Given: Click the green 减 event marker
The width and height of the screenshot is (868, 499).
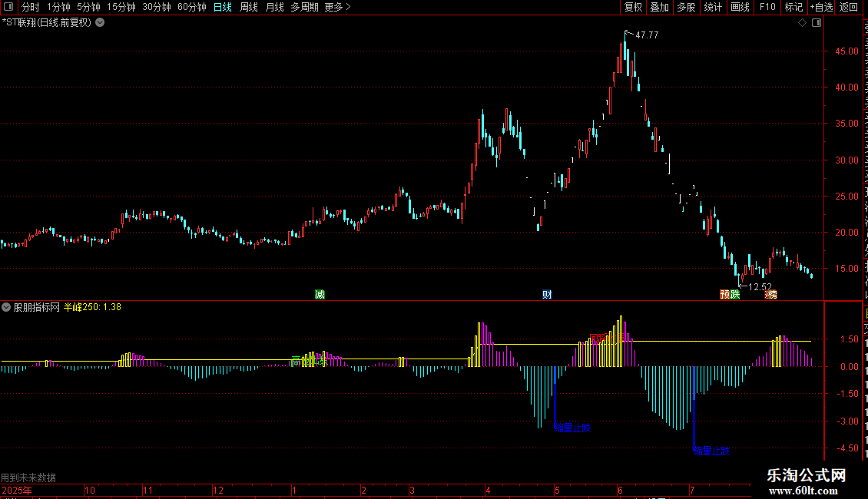Looking at the screenshot, I should click(320, 294).
